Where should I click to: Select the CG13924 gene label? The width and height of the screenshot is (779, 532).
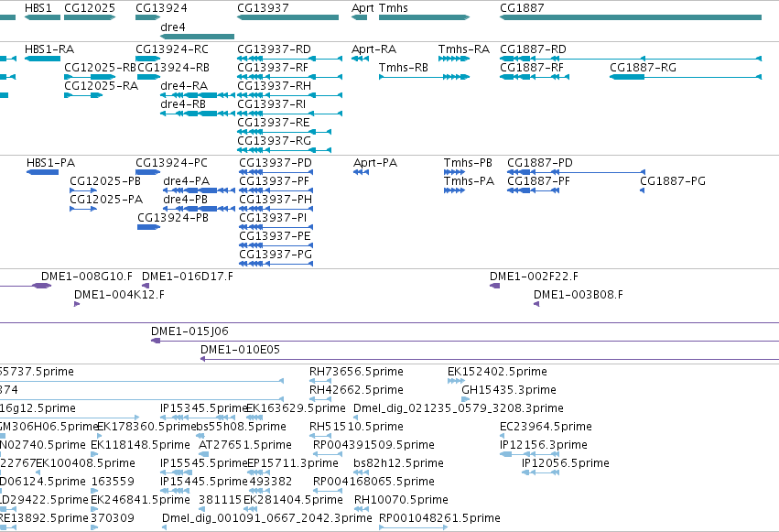[161, 8]
